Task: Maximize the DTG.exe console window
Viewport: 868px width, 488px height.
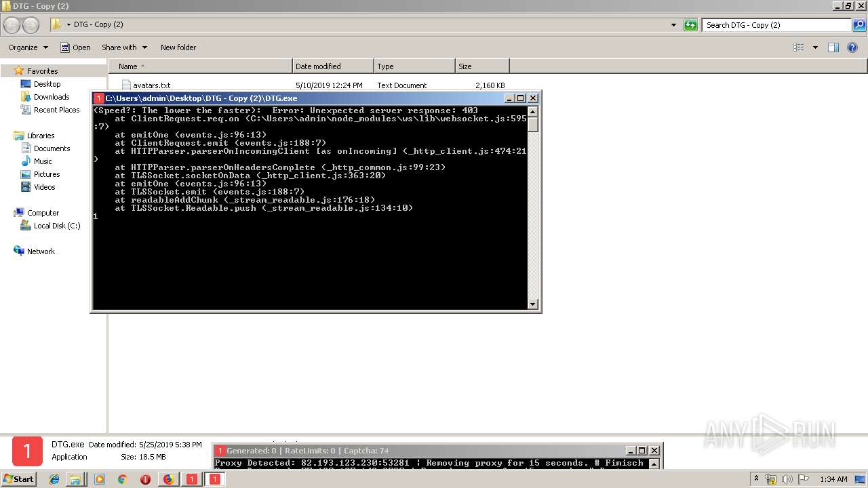Action: 521,98
